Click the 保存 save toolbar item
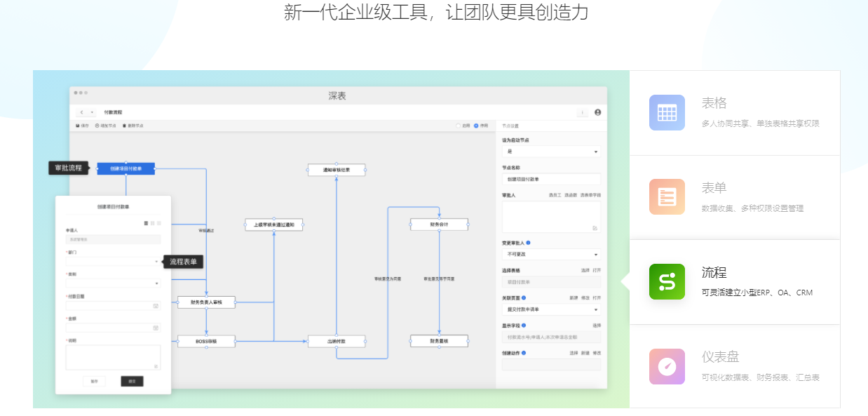 click(82, 126)
